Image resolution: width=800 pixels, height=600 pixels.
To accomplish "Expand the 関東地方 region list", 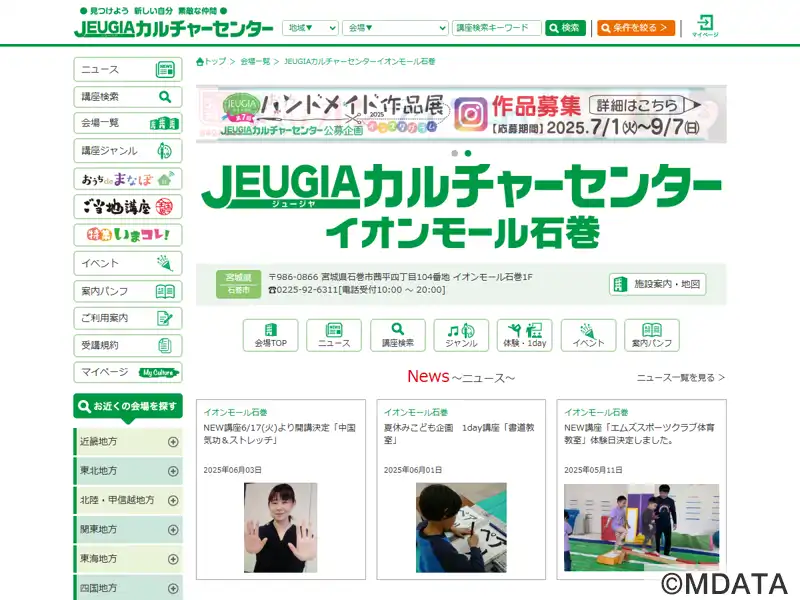I will click(128, 530).
